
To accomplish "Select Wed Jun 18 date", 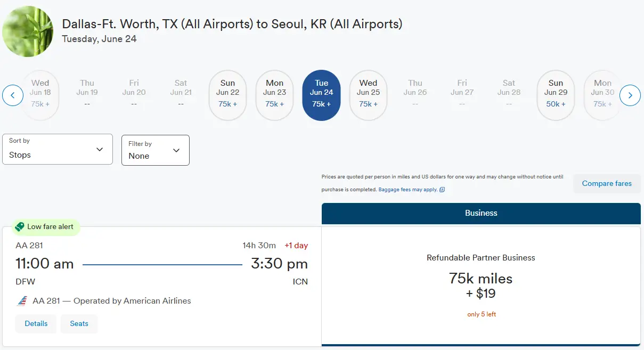I will point(40,95).
